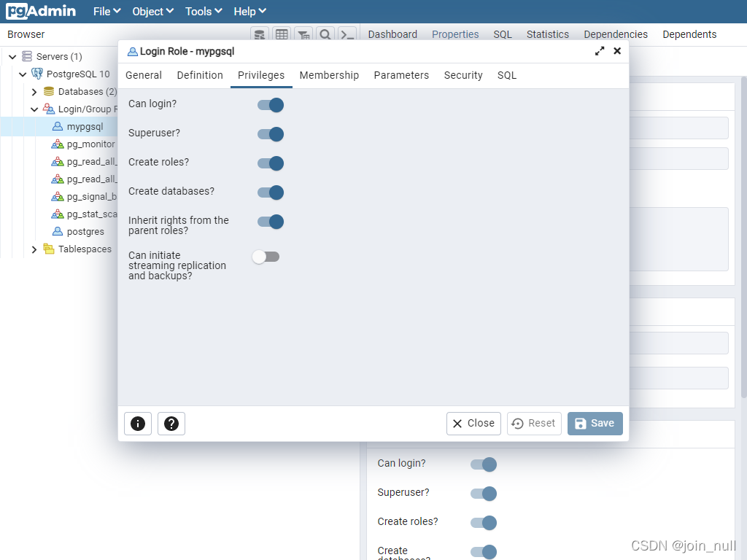Switch to the Security tab in dialog
Image resolution: width=747 pixels, height=560 pixels.
pos(463,75)
